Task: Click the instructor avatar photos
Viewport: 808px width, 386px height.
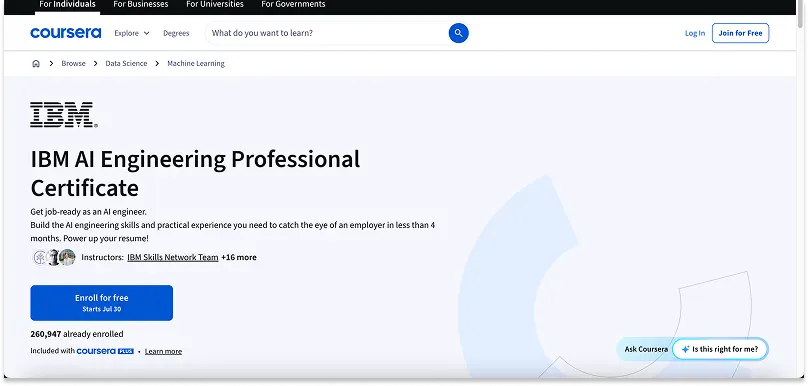Action: tap(54, 257)
